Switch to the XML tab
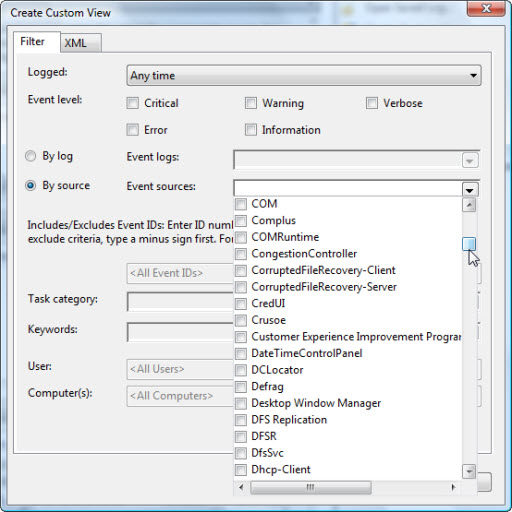The width and height of the screenshot is (512, 512). [x=75, y=43]
